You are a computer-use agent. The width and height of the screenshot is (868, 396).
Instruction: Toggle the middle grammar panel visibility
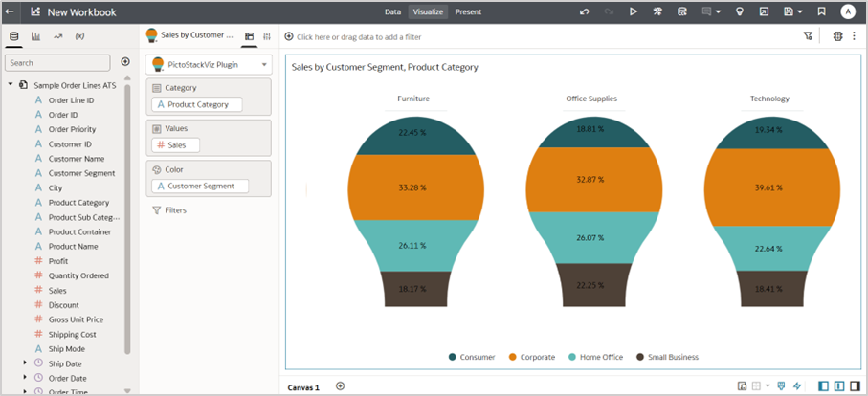click(840, 385)
